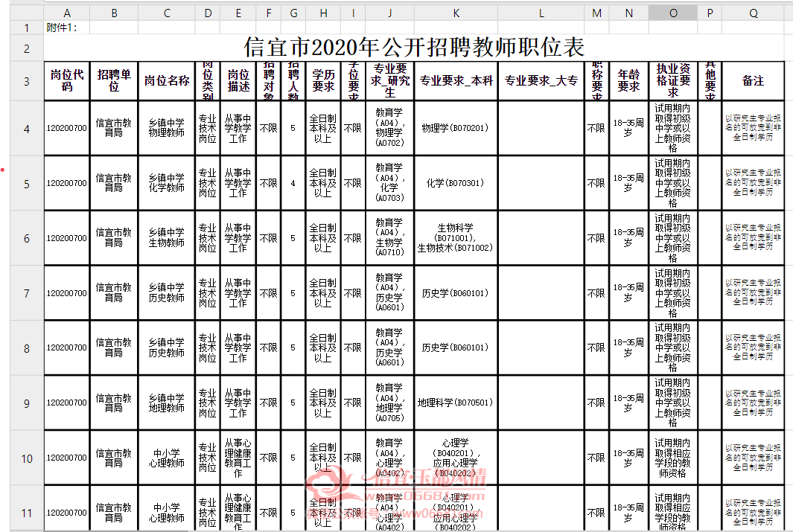Select the 18-35周岁 cell in row 4
This screenshot has width=793, height=532.
point(629,128)
